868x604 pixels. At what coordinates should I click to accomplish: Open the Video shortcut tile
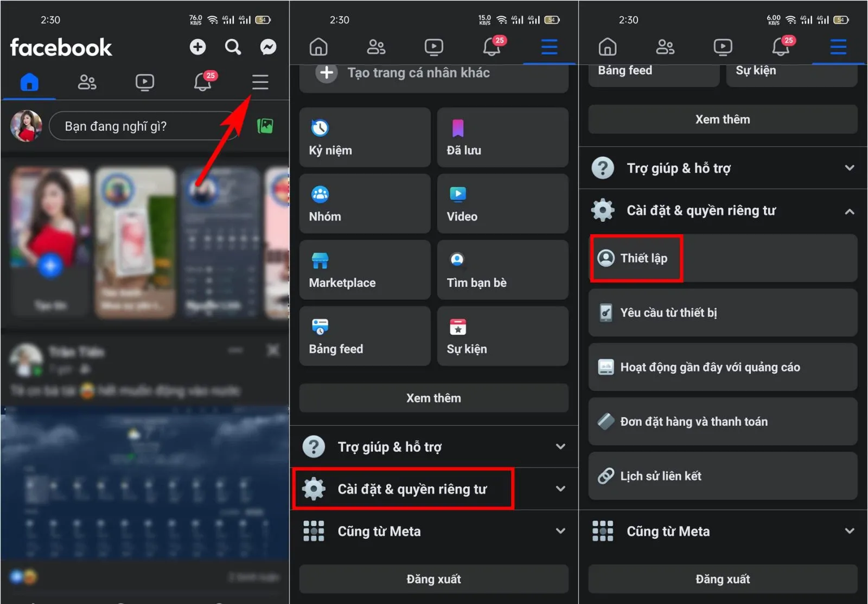(503, 204)
